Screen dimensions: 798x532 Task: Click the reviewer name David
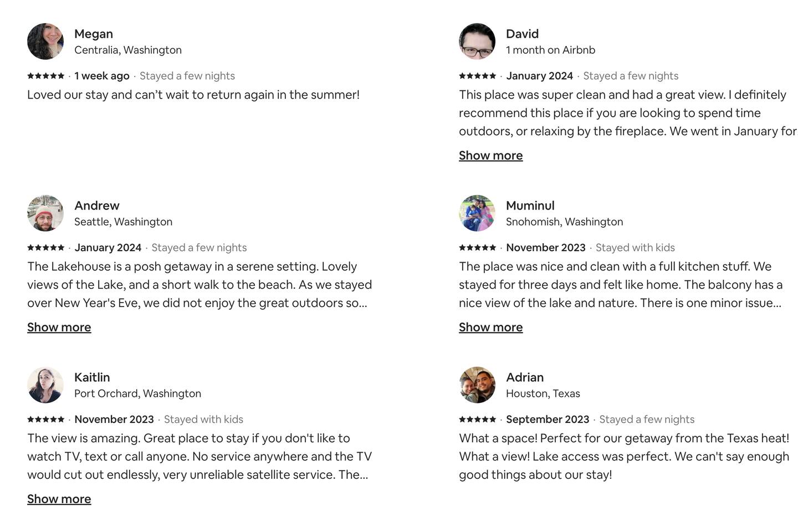pos(522,34)
